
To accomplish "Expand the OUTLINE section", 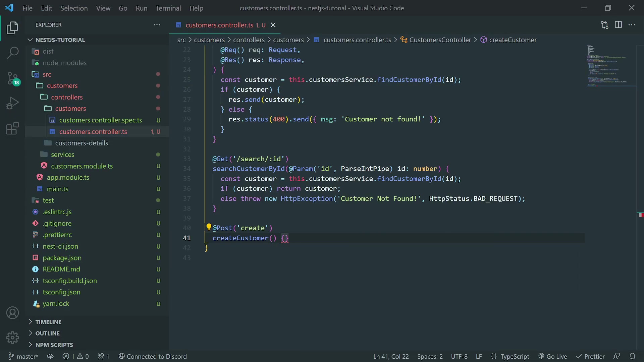I will tap(97, 333).
